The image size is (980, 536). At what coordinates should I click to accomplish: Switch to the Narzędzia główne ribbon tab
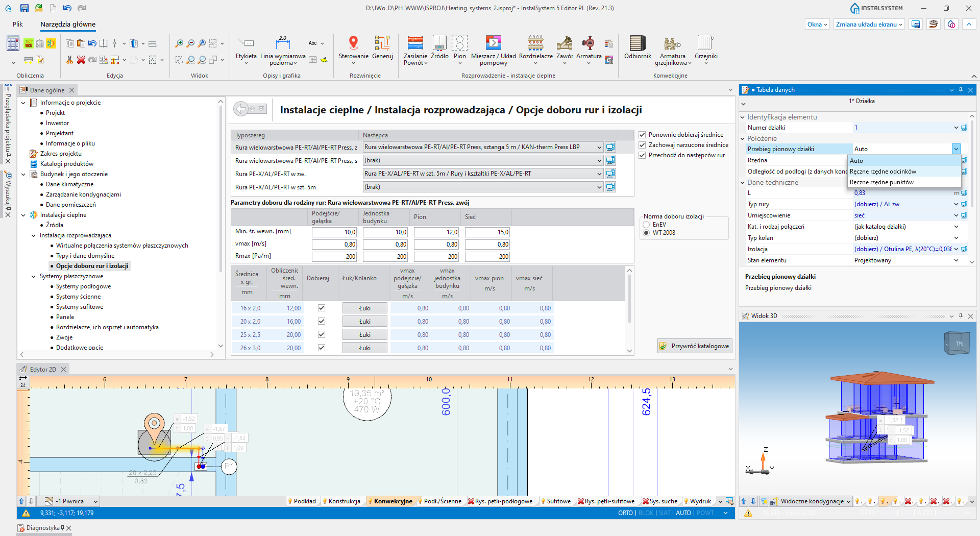68,24
